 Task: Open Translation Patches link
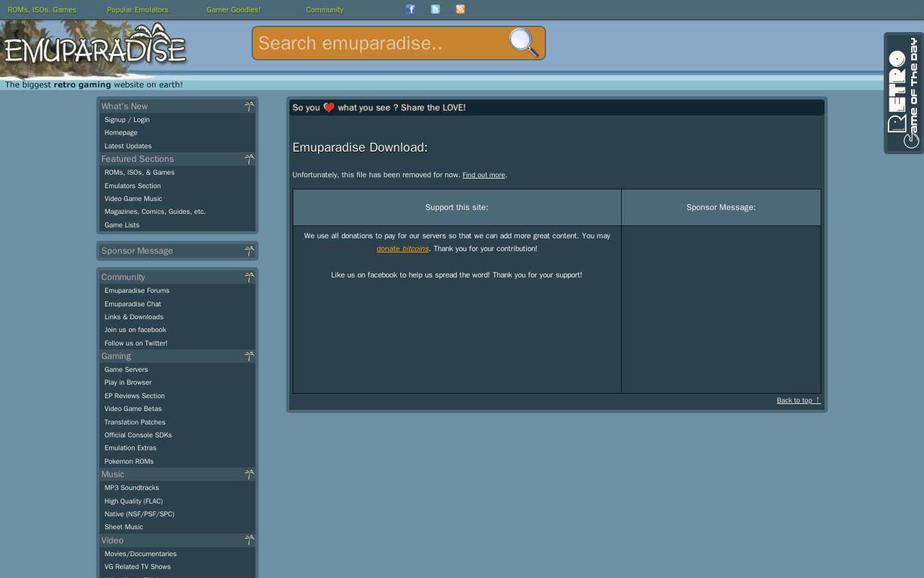135,422
